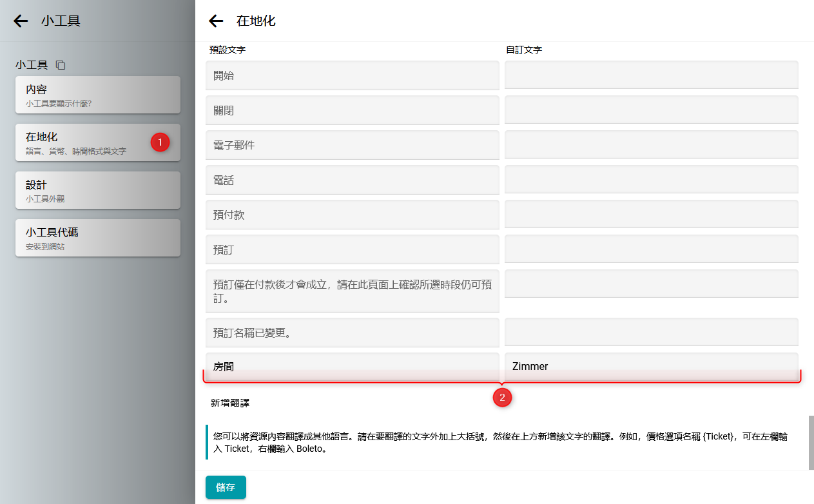
Task: Click custom field beside 預訂名稱已變更
Action: [651, 333]
